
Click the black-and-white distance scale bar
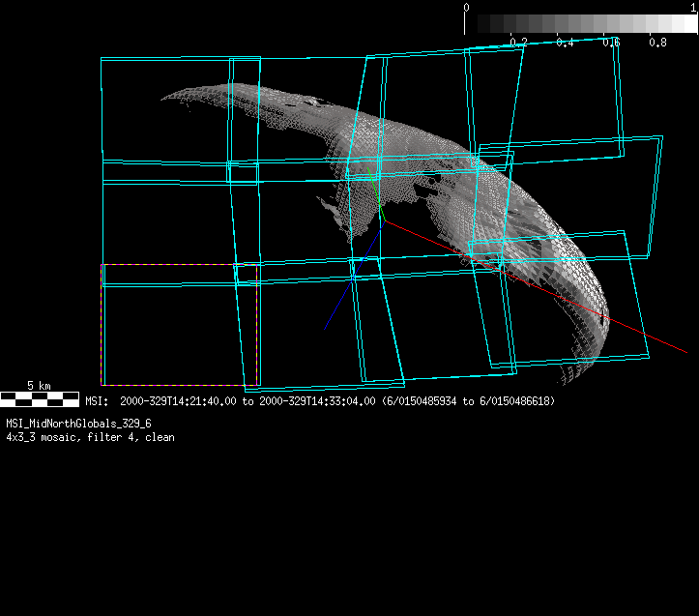40,397
